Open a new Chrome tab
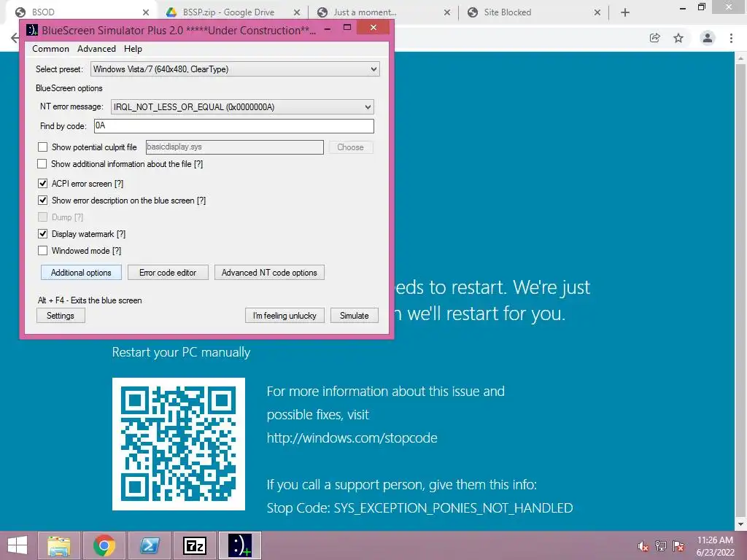Screen dimensions: 747x560 click(x=625, y=12)
